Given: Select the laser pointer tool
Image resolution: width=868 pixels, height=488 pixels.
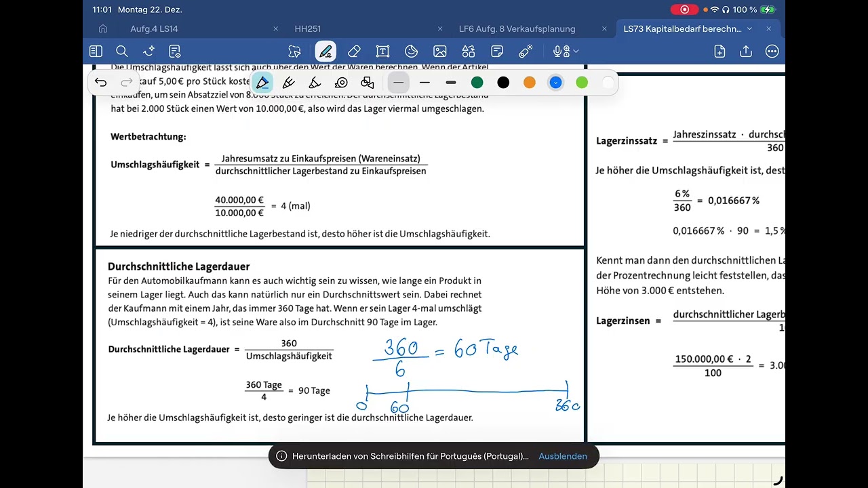Looking at the screenshot, I should coord(526,52).
